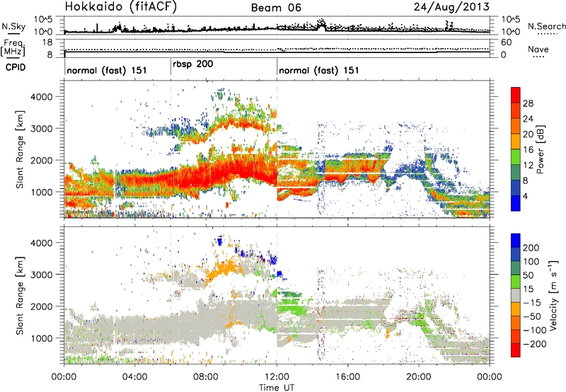The height and width of the screenshot is (392, 566).
Task: Click the 'Velocity [m s-1]' color bar label
Action: coord(553,295)
